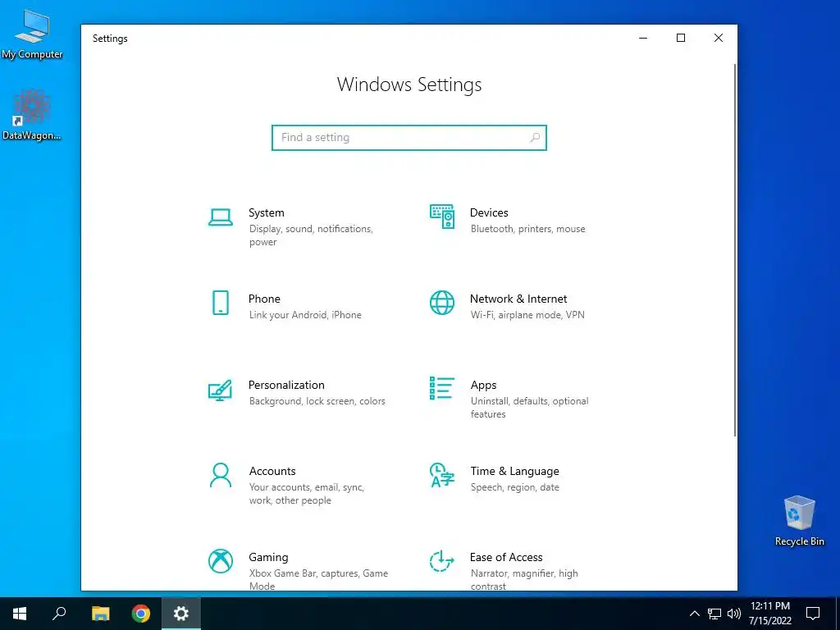840x630 pixels.
Task: Click 'Xbox Game Bar, captures, Game Mode' text
Action: 318,580
